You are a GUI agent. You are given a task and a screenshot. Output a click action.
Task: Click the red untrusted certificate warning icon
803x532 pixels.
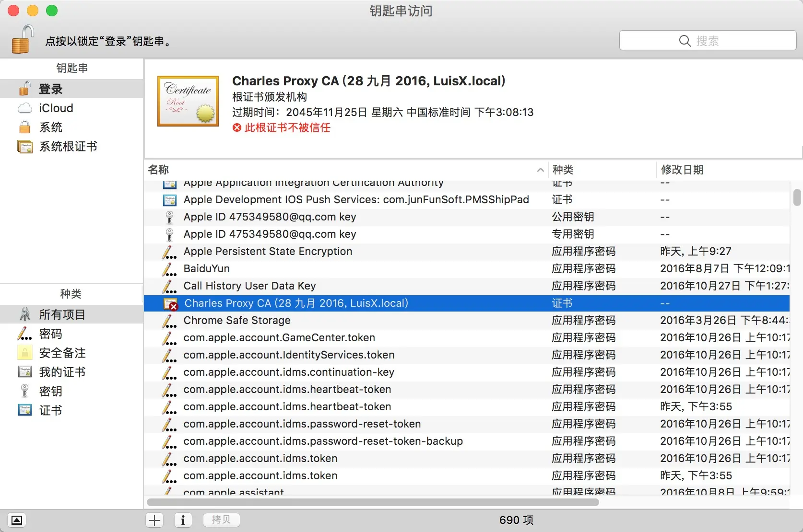click(x=237, y=127)
